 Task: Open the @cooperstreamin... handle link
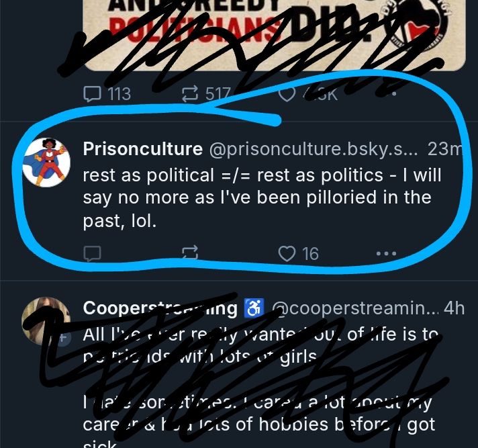355,308
